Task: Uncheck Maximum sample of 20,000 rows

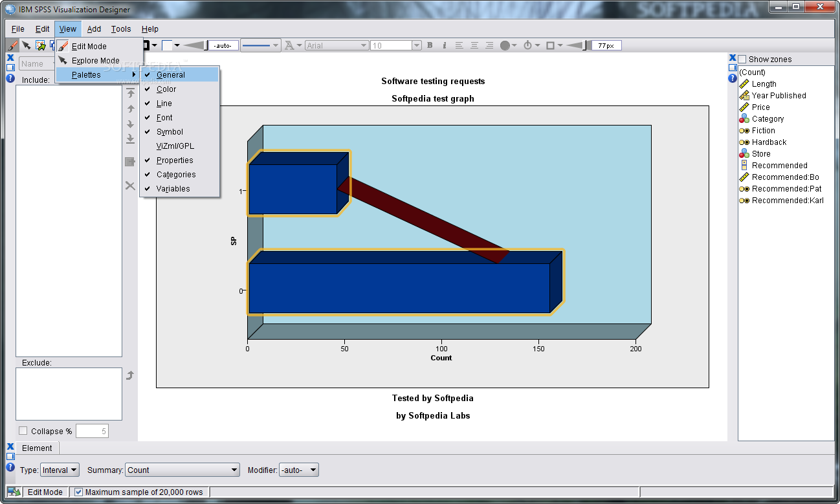Action: tap(78, 492)
